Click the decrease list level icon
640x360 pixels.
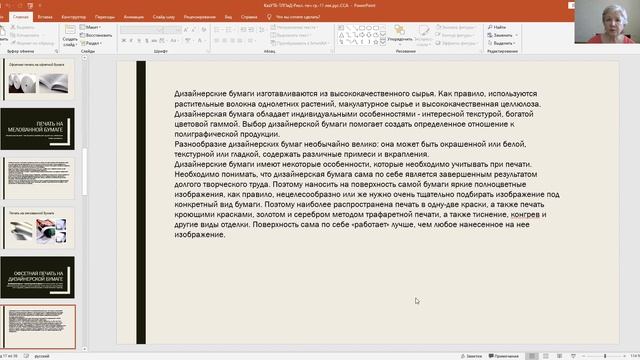[x=243, y=30]
